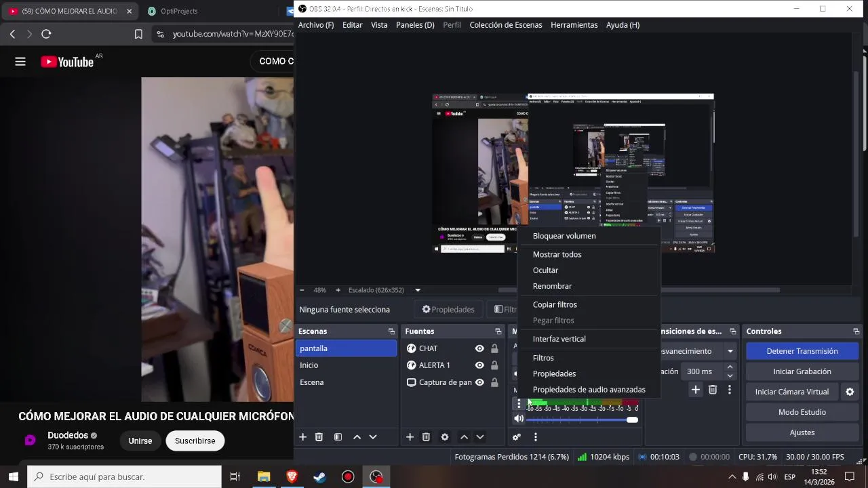The height and width of the screenshot is (488, 868).
Task: Select Renombrar in the context menu
Action: pos(588,286)
